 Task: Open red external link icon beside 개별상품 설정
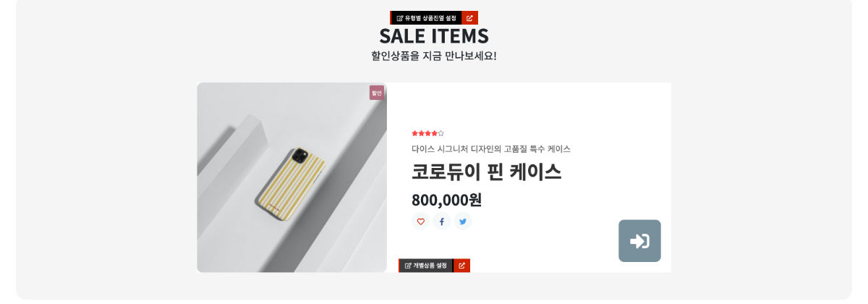[x=461, y=266]
